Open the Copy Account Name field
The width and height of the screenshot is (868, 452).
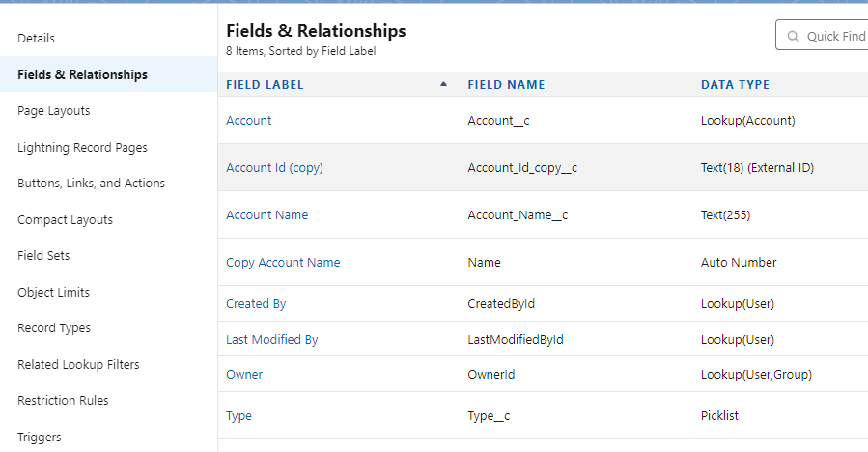point(283,263)
